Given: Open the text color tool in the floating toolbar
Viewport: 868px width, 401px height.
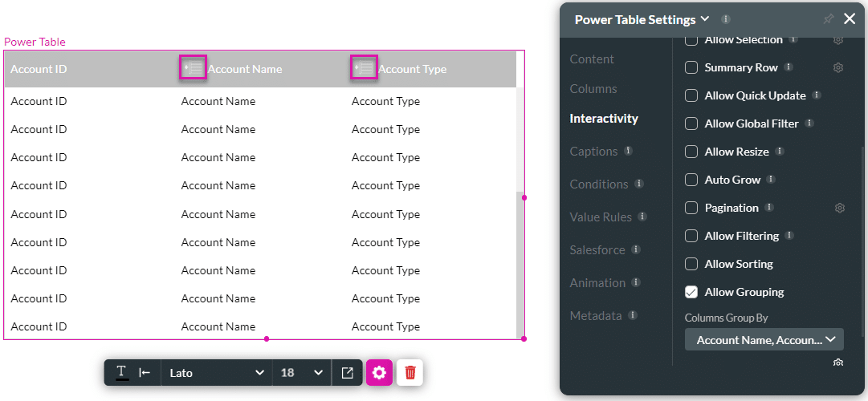Looking at the screenshot, I should point(122,373).
